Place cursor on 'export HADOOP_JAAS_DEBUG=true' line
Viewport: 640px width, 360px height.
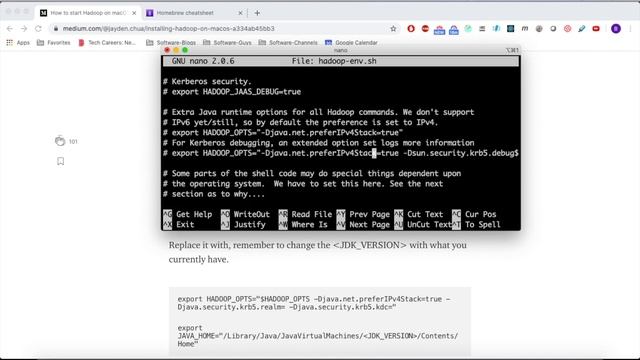click(x=232, y=92)
